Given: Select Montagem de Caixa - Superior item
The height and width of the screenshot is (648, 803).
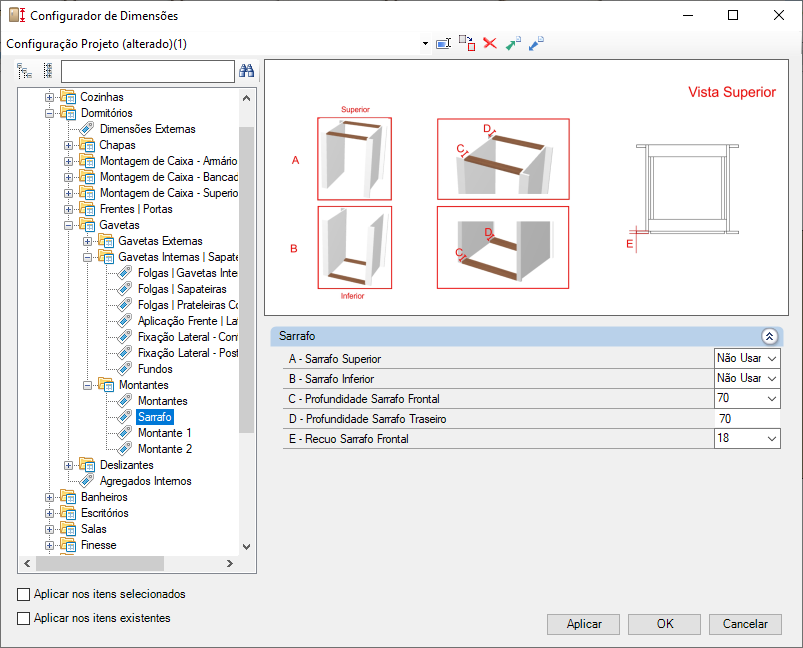Looking at the screenshot, I should point(168,193).
